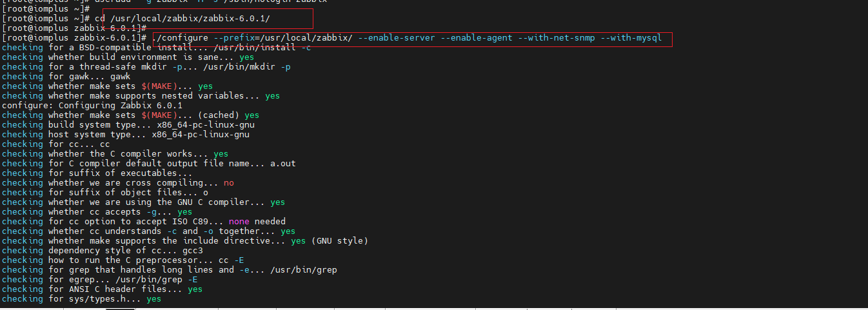
Task: Click the 'include directive... yes (GNU style)' line
Action: (185, 241)
